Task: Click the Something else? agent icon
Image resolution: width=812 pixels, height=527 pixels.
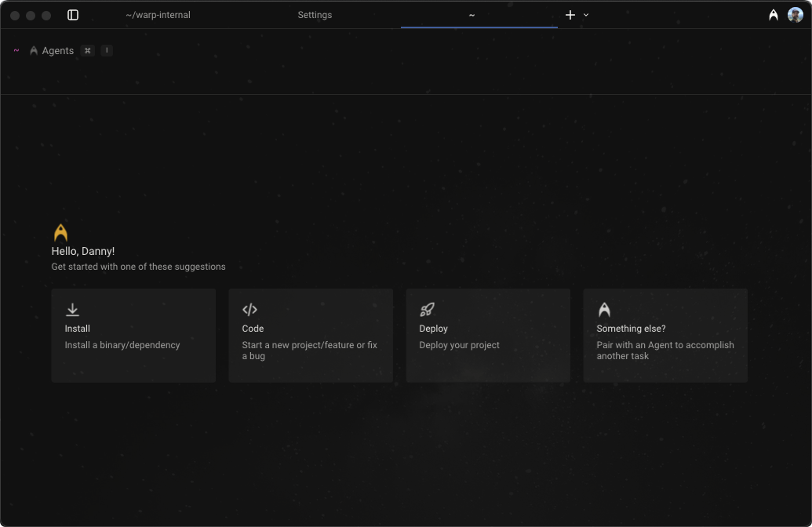Action: (x=604, y=310)
